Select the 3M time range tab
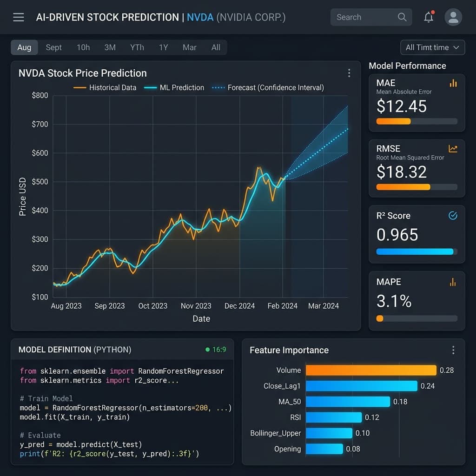Image resolution: width=476 pixels, height=476 pixels. 110,47
